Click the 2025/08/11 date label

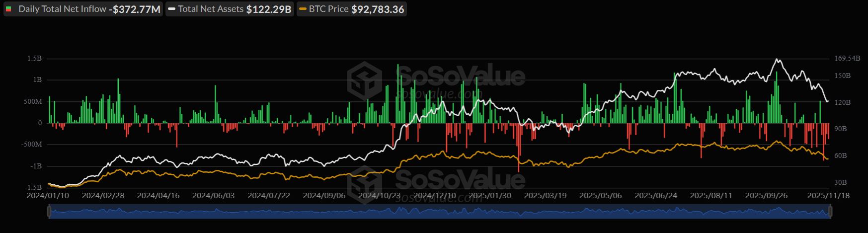[x=711, y=196]
